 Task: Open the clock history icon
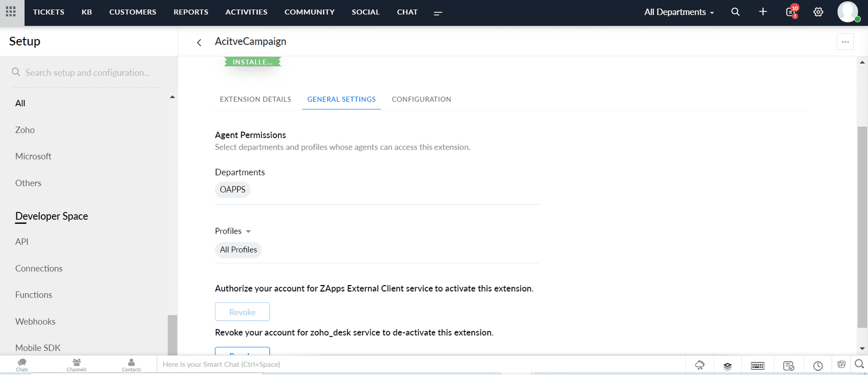[x=818, y=366]
